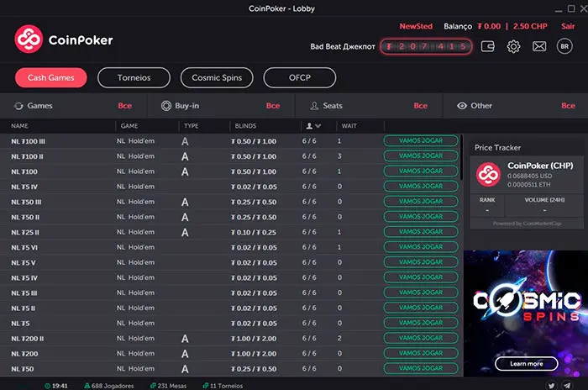Open the messages envelope icon
Screen dimensions: 588x390
[539, 46]
